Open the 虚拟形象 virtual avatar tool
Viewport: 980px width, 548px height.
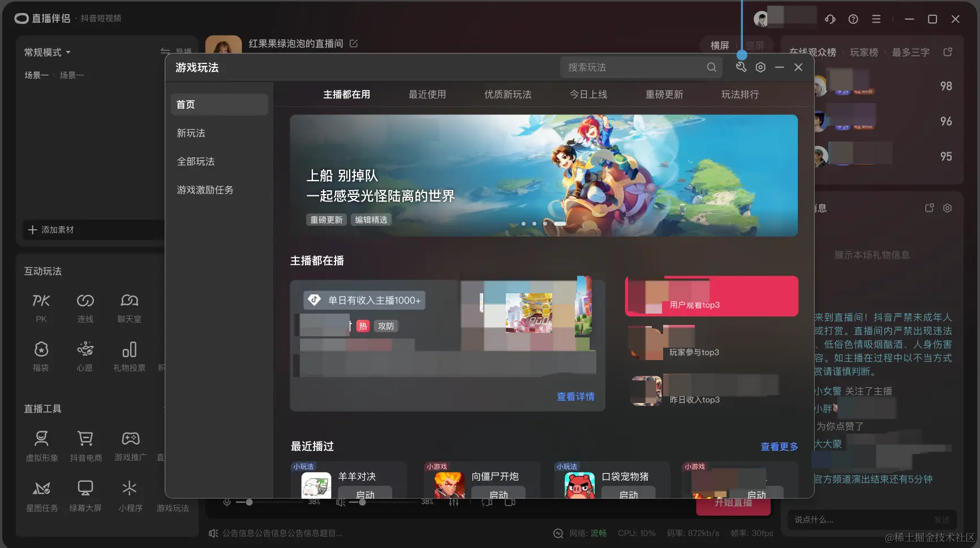point(41,438)
